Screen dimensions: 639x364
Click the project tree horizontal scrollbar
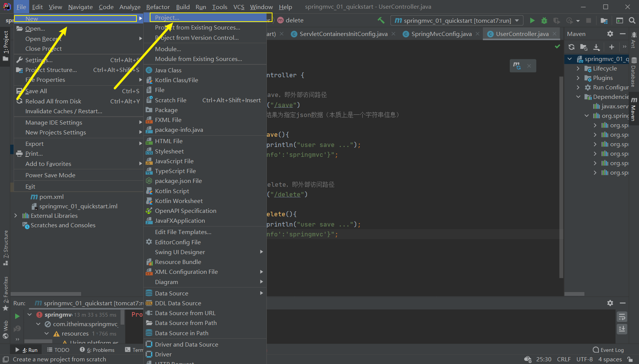[x=46, y=294]
